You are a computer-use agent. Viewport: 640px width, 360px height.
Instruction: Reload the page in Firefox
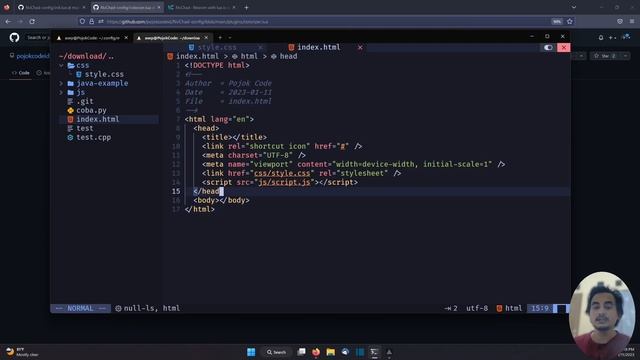tap(32, 21)
